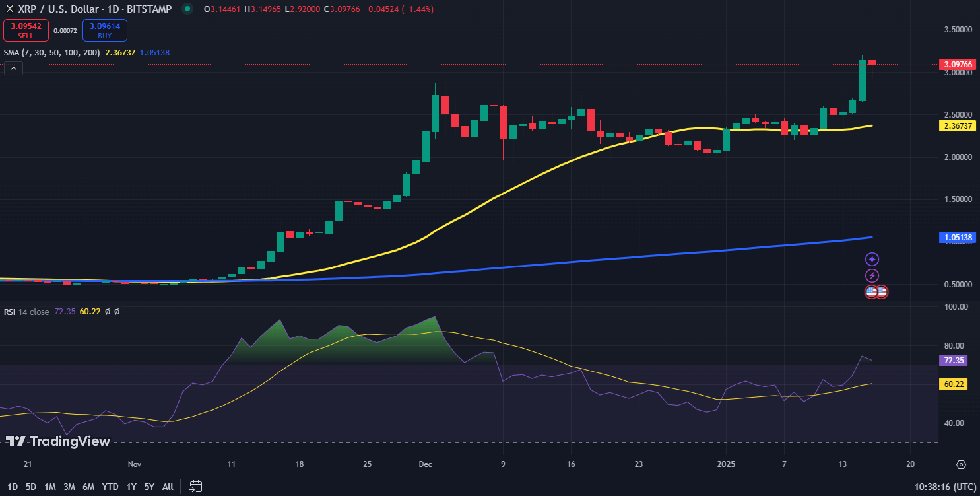This screenshot has width=980, height=496.
Task: Click the red 3.09766 current price label
Action: [956, 64]
